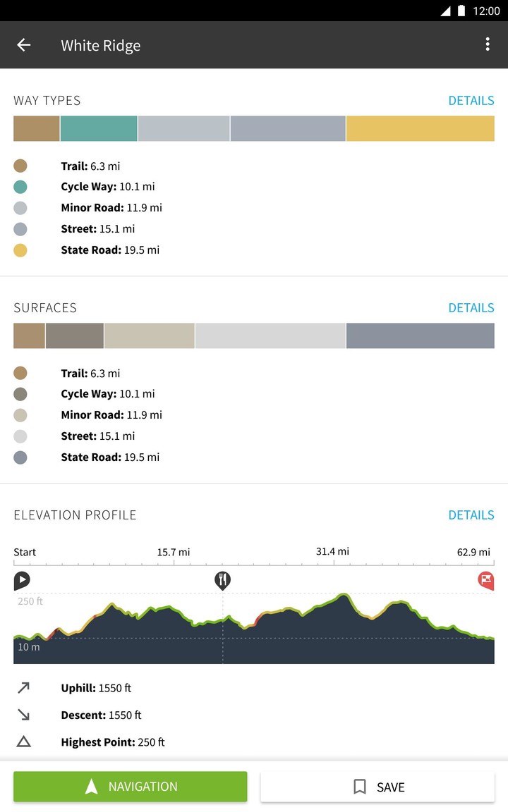The width and height of the screenshot is (508, 812).
Task: Select the Street segment in Surfaces bar
Action: click(x=270, y=336)
